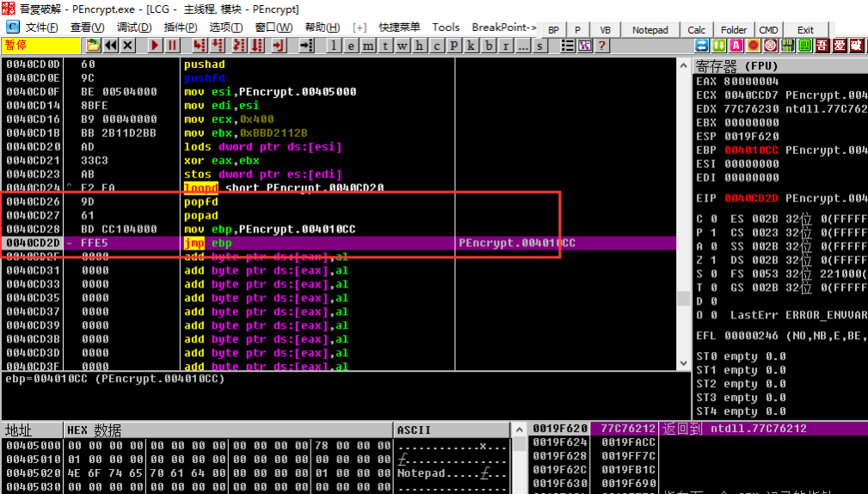Click the pink 'A' plugin icon

coord(736,46)
